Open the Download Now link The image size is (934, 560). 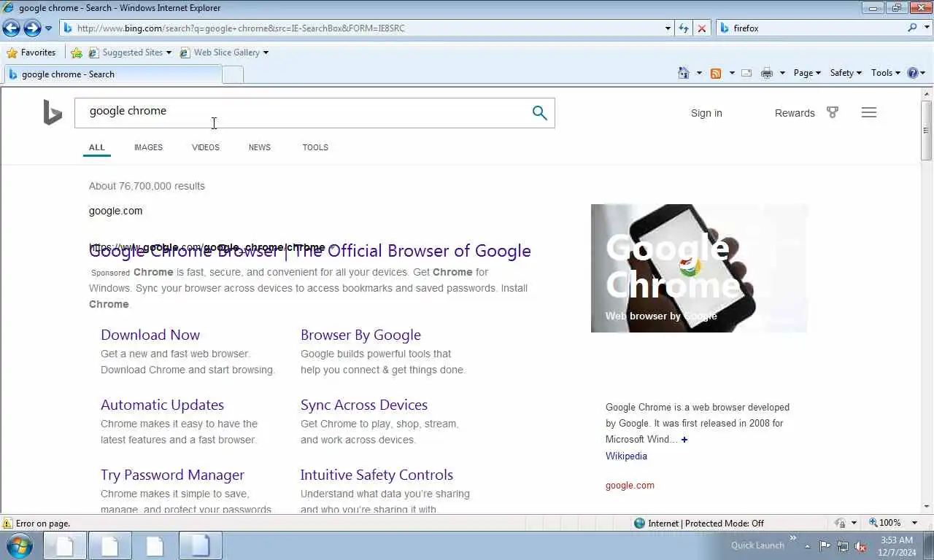click(150, 335)
